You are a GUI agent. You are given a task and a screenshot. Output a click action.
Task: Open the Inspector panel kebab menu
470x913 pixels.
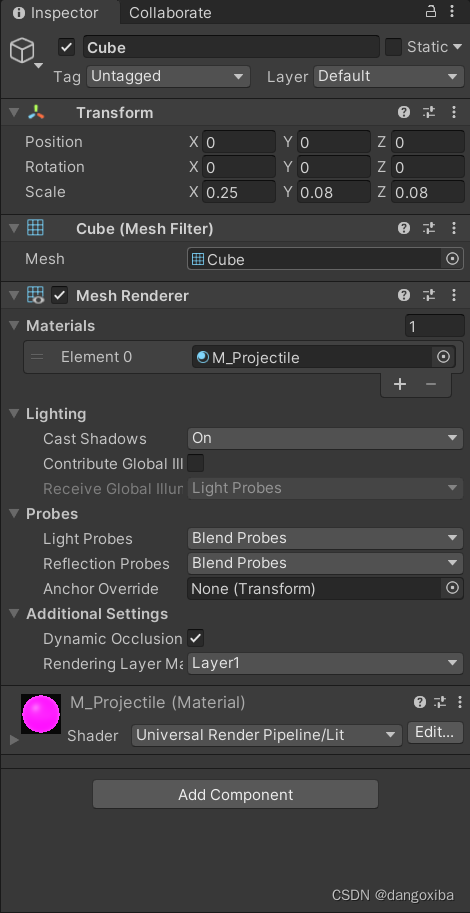coord(454,12)
